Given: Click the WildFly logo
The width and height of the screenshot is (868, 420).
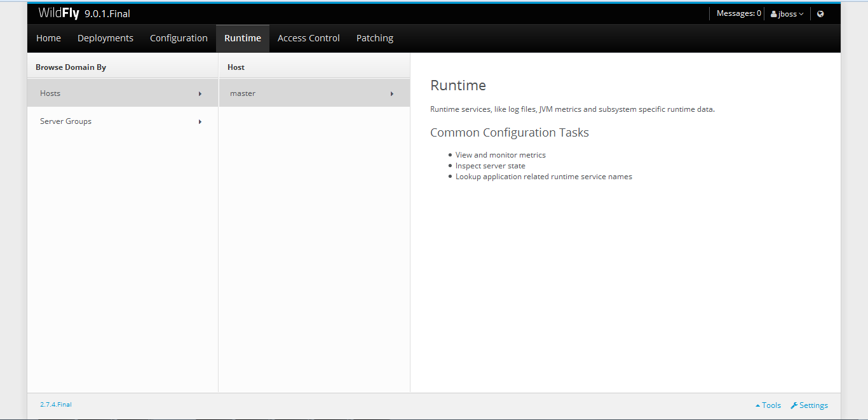Looking at the screenshot, I should click(x=58, y=13).
